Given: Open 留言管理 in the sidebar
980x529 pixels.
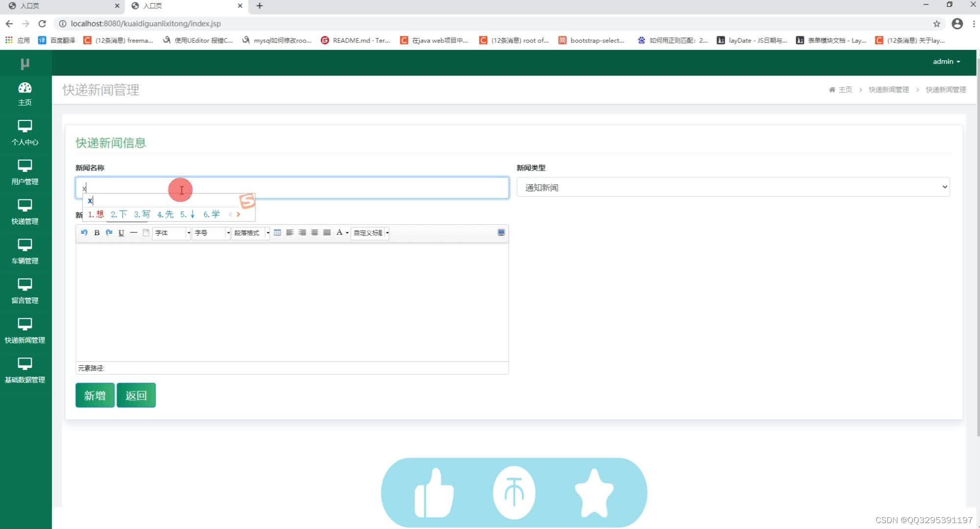Looking at the screenshot, I should 25,291.
